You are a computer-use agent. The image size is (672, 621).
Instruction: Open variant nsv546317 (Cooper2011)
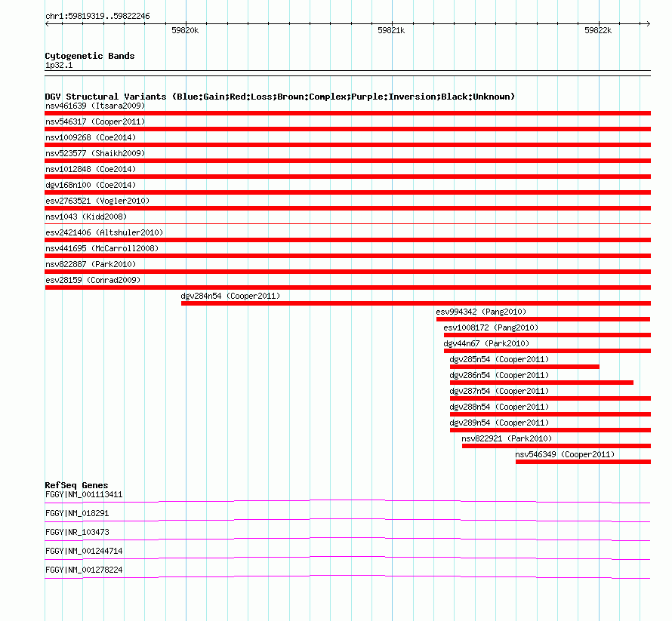pos(95,121)
